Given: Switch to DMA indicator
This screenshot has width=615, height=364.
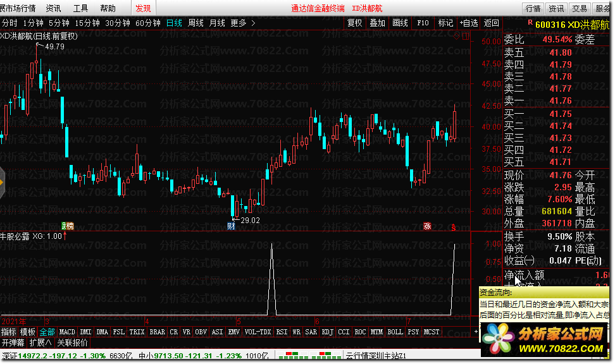Looking at the screenshot, I should coord(102,332).
